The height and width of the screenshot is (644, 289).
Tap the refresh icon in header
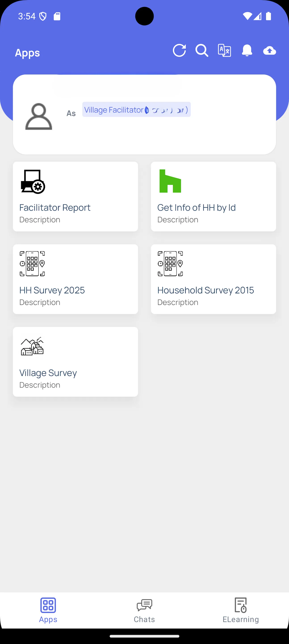pos(179,51)
